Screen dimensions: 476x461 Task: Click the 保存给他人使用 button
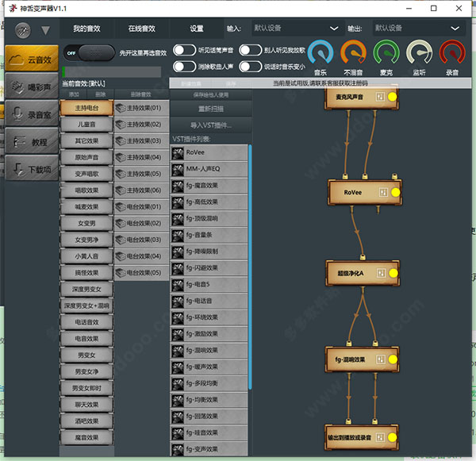click(x=211, y=95)
